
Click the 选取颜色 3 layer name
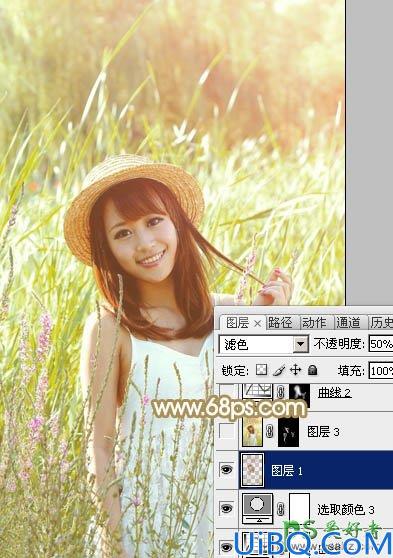pyautogui.click(x=346, y=510)
